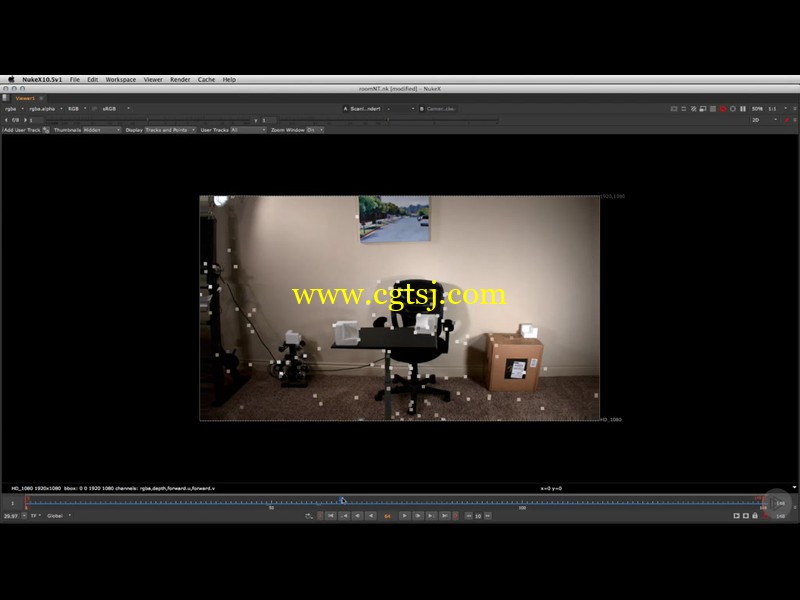The width and height of the screenshot is (800, 600).
Task: Play backward
Action: [371, 516]
